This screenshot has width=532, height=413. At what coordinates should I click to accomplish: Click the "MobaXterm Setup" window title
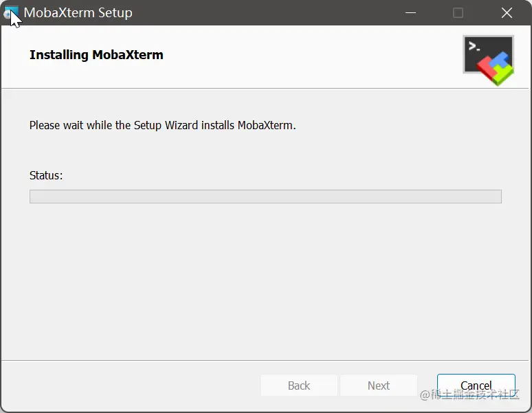[78, 13]
